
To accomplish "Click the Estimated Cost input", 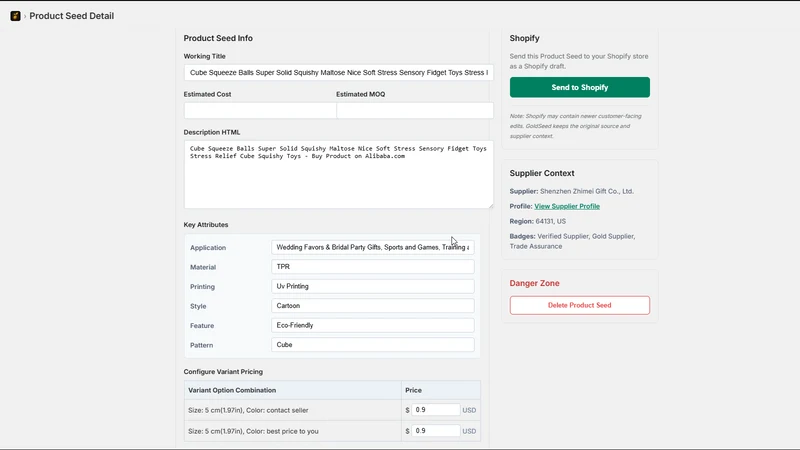I will pyautogui.click(x=260, y=110).
